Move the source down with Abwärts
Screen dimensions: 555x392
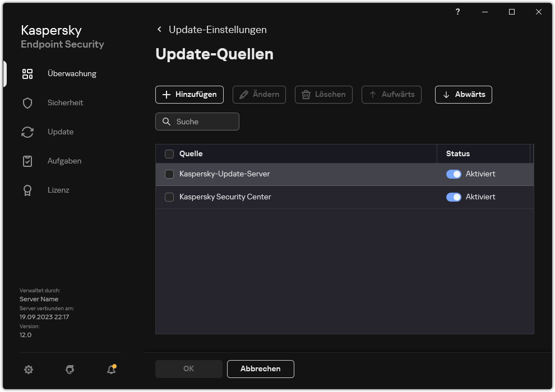pos(463,95)
